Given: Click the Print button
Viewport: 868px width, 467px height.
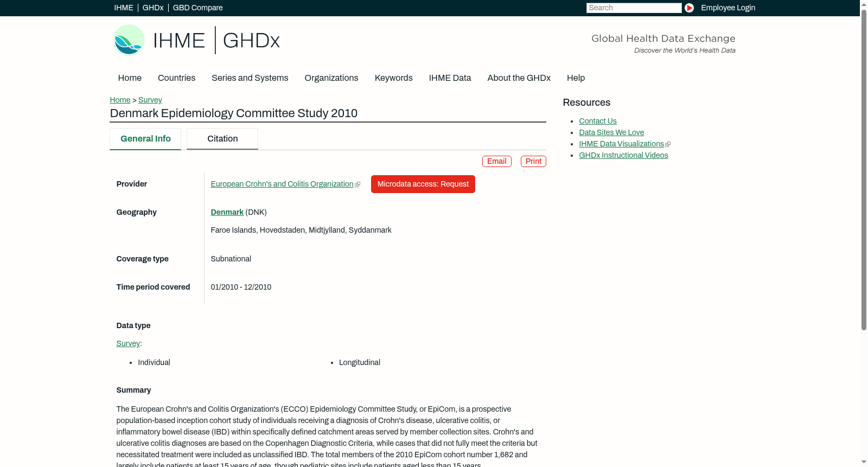Looking at the screenshot, I should 533,161.
